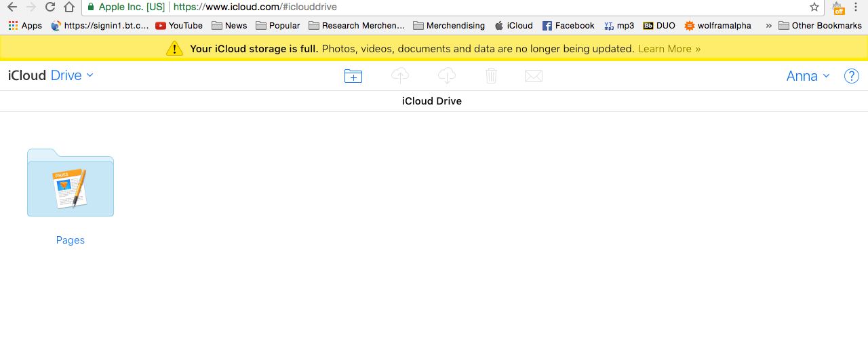Screen dimensions: 868x359
Task: Bookmark this page with the star
Action: pyautogui.click(x=814, y=7)
